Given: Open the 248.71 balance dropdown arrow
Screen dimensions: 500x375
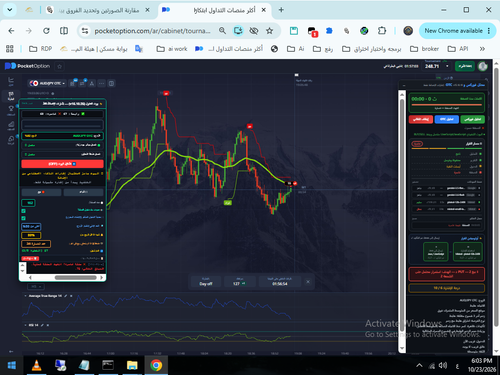Looking at the screenshot, I should 447,66.
